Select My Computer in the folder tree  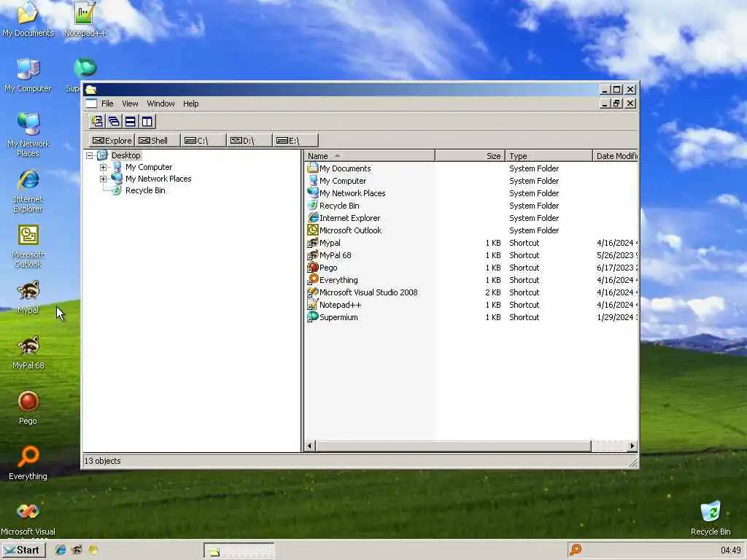(x=149, y=167)
